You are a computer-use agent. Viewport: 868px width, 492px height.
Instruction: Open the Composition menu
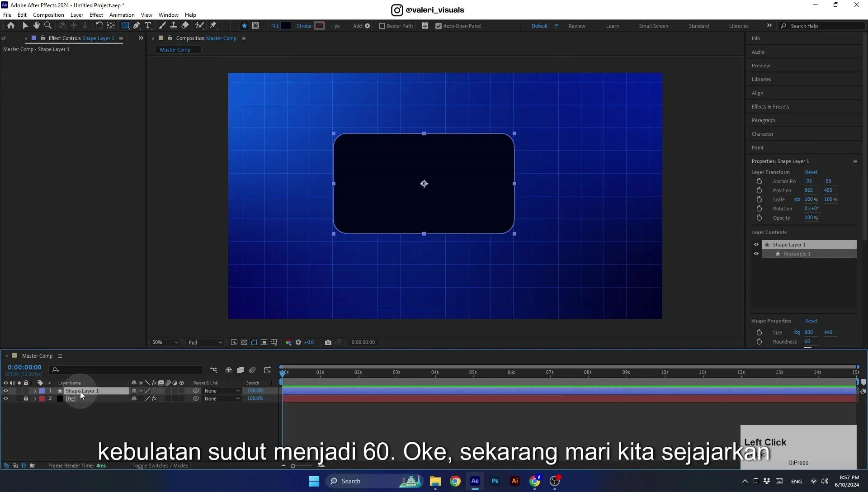pyautogui.click(x=48, y=15)
